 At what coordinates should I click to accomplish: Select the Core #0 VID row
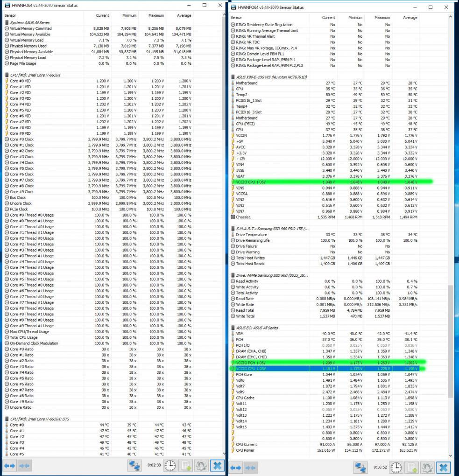point(99,81)
